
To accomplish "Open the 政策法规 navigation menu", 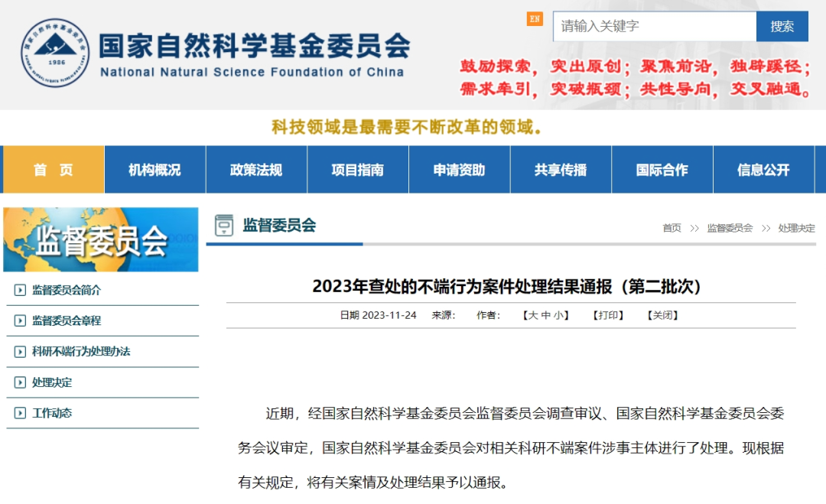I will [x=256, y=170].
